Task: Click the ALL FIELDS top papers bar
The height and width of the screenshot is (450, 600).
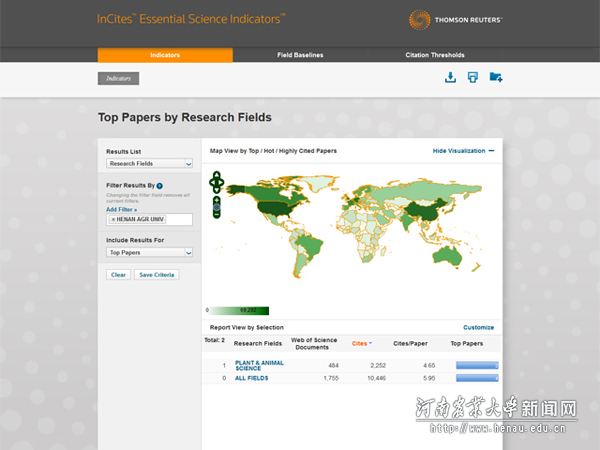Action: (477, 378)
